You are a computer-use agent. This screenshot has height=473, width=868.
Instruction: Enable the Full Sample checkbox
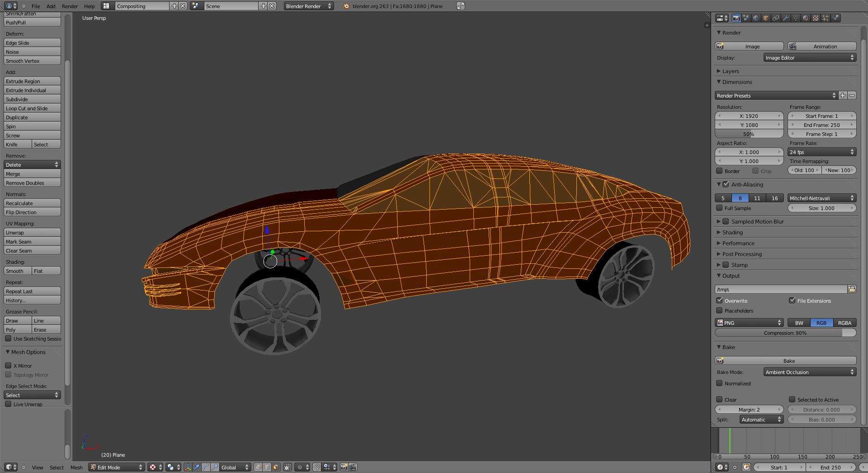point(720,208)
